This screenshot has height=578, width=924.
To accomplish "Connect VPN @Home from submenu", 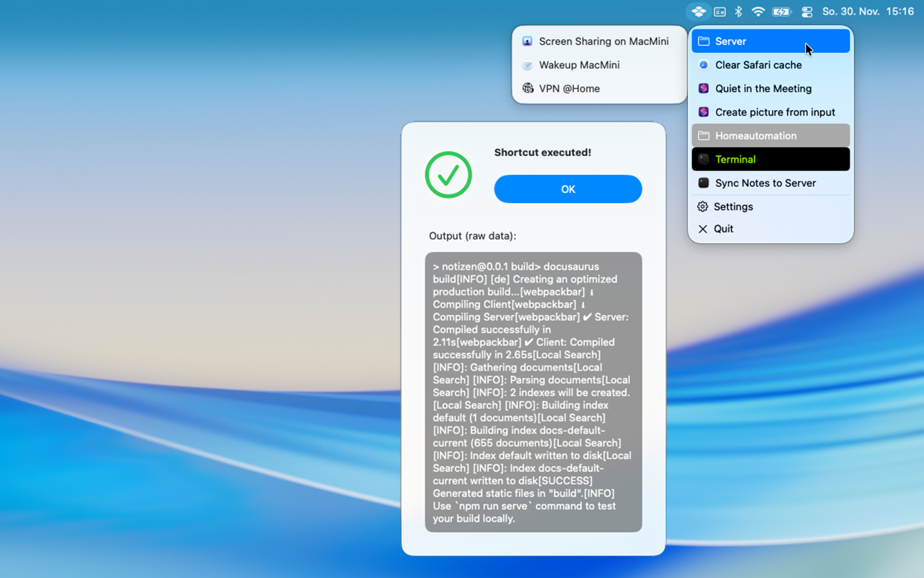I will pos(569,89).
